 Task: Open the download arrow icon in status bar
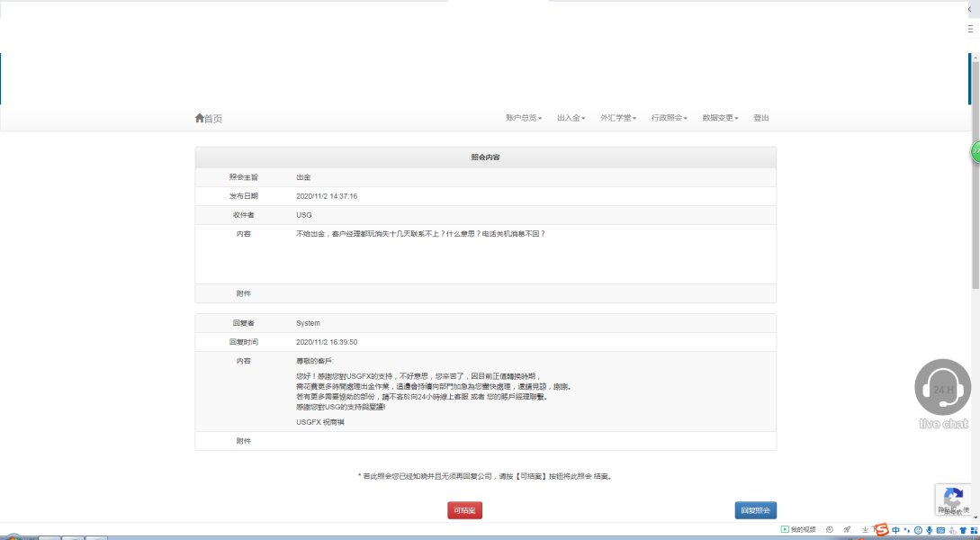point(864,530)
